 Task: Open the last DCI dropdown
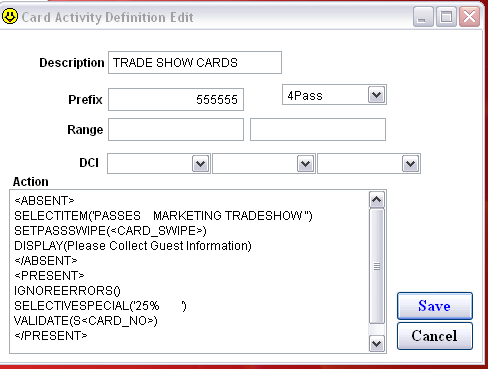pos(410,164)
